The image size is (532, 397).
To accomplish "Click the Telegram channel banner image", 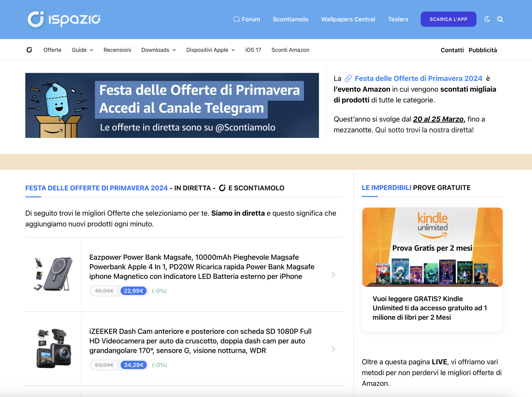I will tap(172, 105).
